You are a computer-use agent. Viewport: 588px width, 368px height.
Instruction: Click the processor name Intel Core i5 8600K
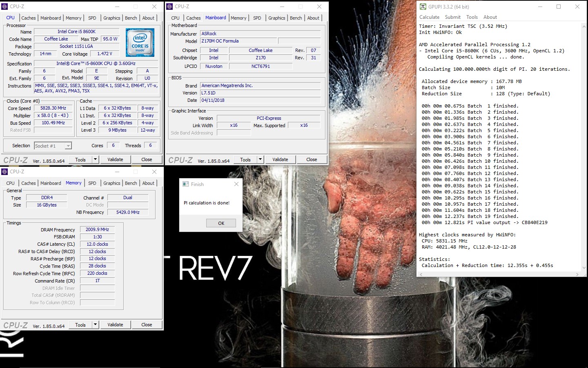coord(76,31)
